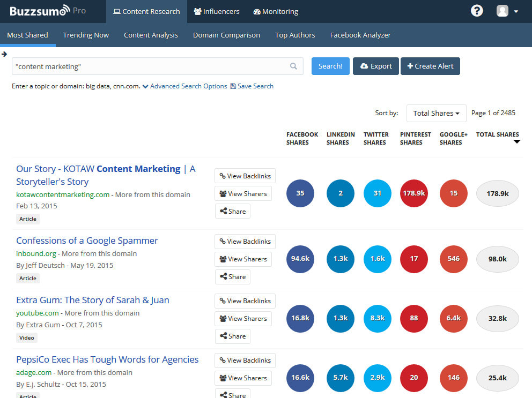Select the Most Shared sub-tab

tap(27, 35)
